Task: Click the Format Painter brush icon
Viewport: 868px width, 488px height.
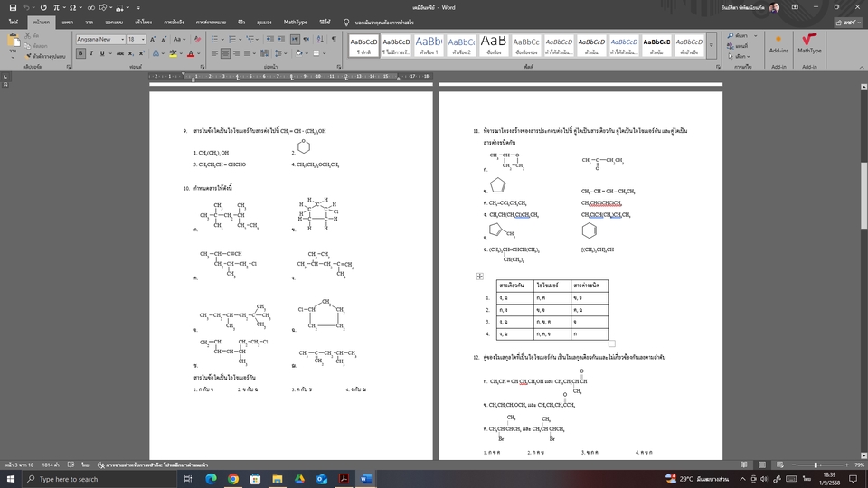Action: (29, 55)
